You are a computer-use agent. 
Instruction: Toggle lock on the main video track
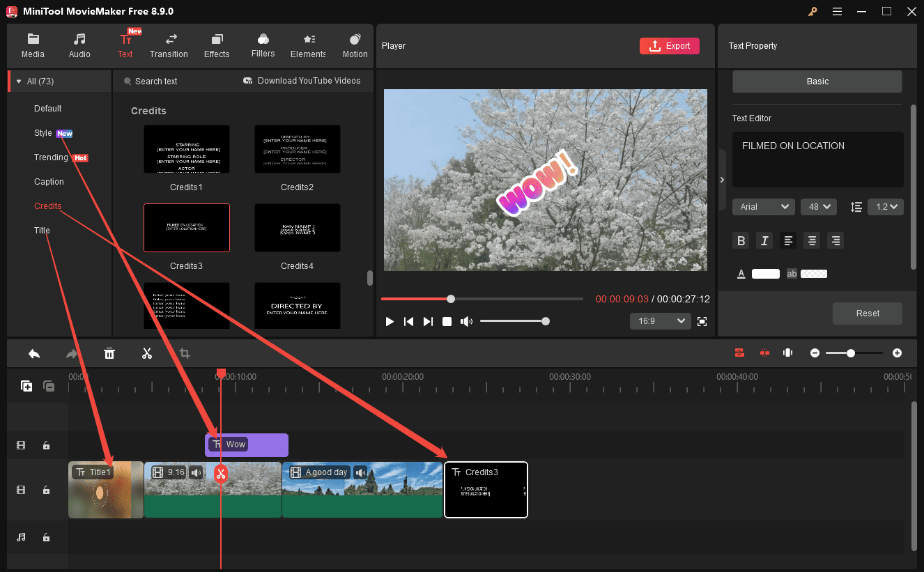(46, 490)
